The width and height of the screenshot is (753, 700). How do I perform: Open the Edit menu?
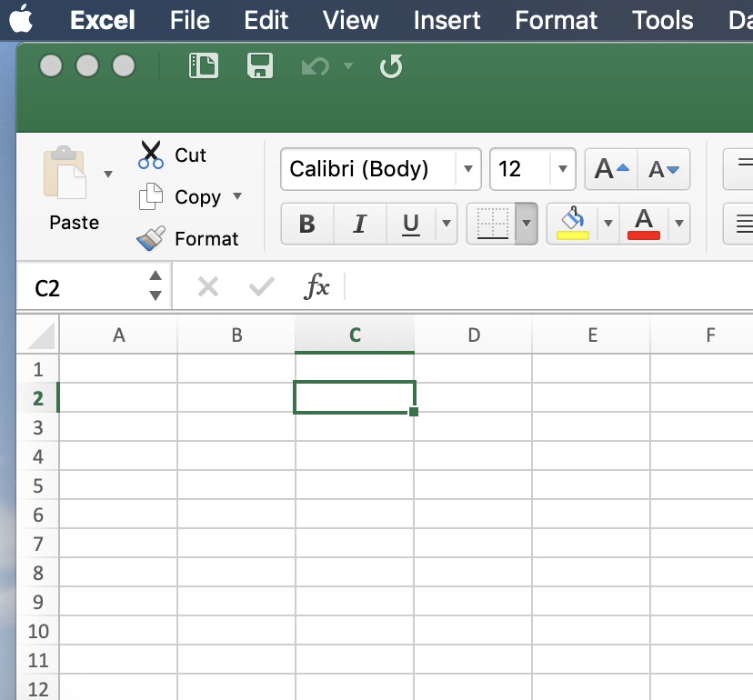266,20
